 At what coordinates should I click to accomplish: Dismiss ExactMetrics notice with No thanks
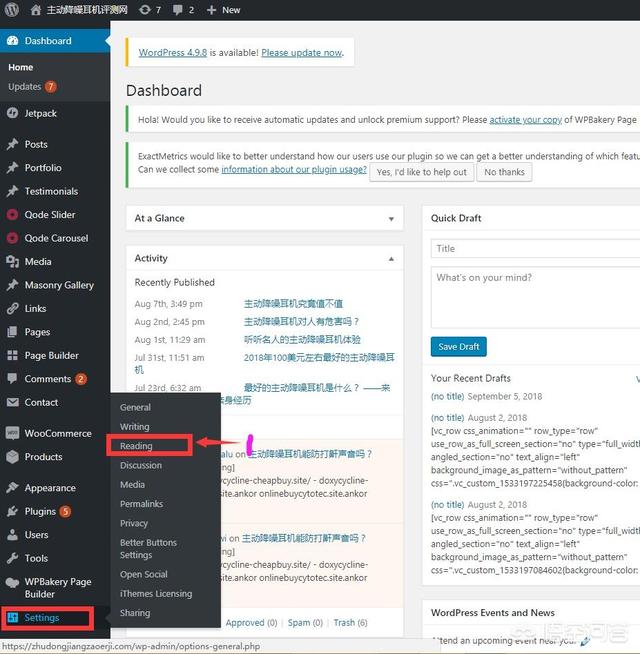[x=504, y=172]
